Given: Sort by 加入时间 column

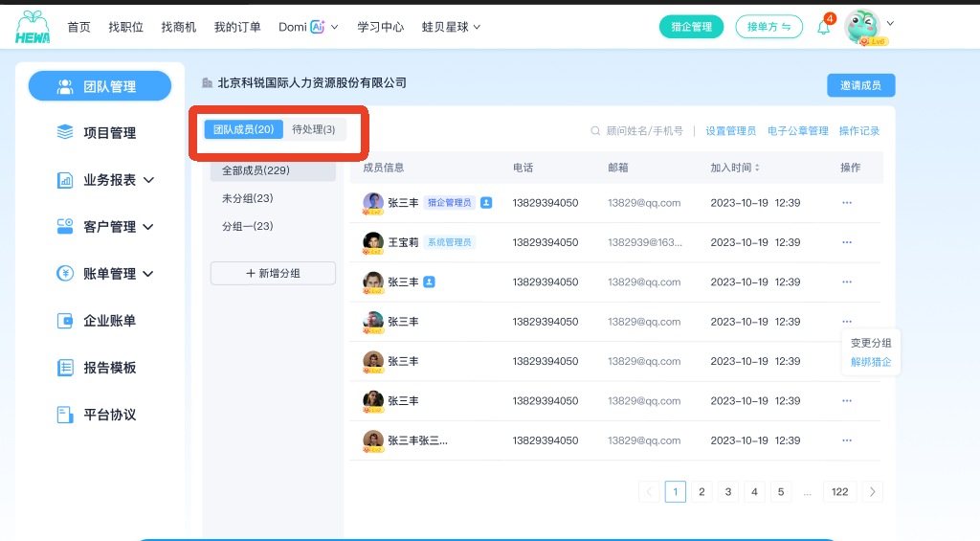Looking at the screenshot, I should [x=757, y=168].
